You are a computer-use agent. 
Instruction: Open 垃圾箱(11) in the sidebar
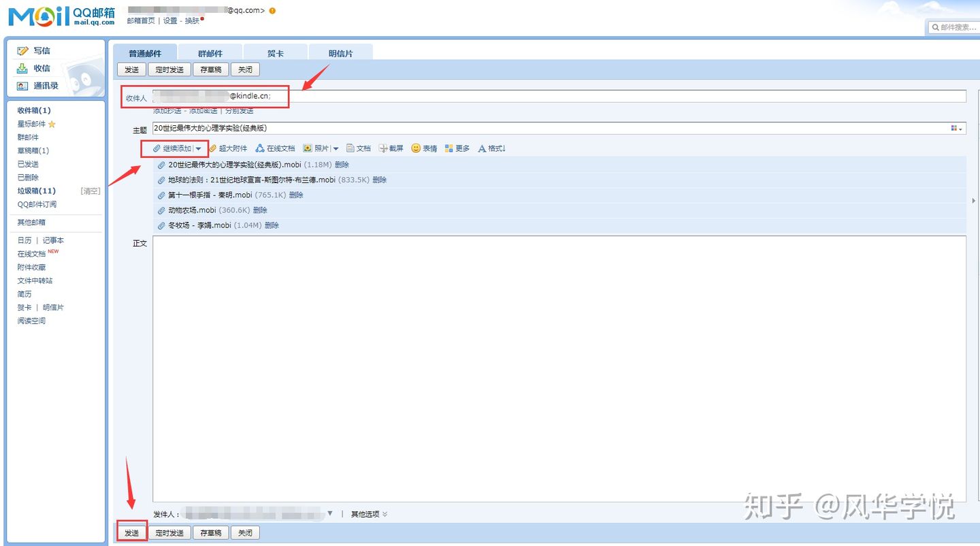click(37, 191)
